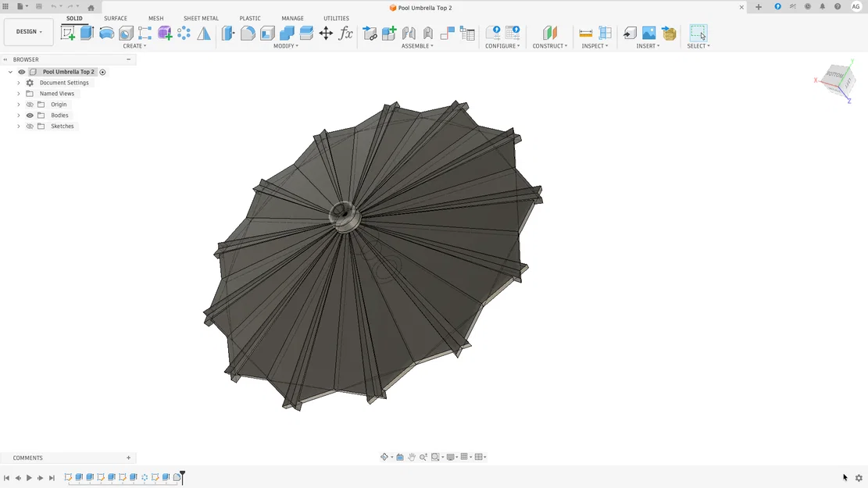The image size is (868, 488).
Task: Start the Measure tool in Inspect
Action: click(x=586, y=33)
